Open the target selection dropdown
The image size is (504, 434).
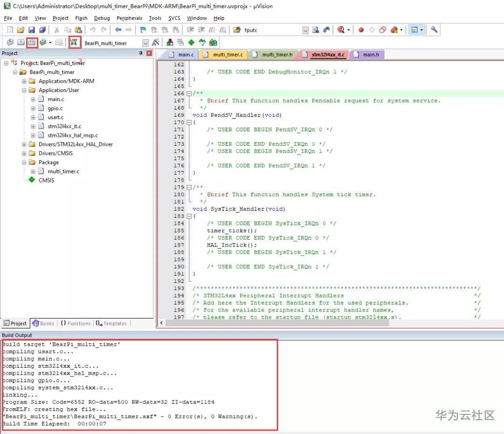coord(145,43)
